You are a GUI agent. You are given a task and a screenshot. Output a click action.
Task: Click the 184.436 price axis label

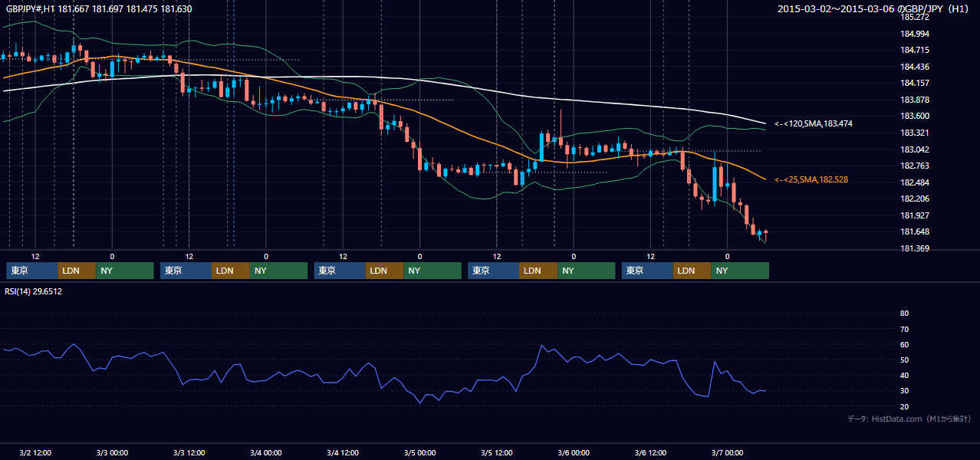coord(914,67)
